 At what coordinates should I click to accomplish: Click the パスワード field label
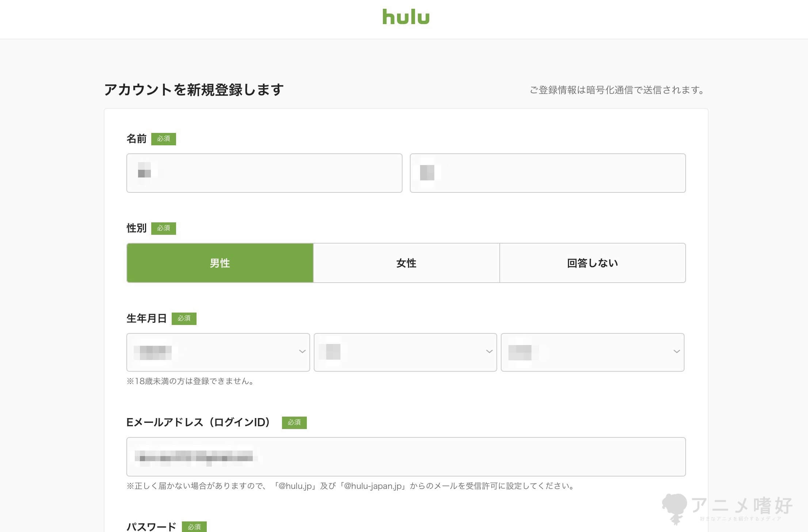coord(151,527)
